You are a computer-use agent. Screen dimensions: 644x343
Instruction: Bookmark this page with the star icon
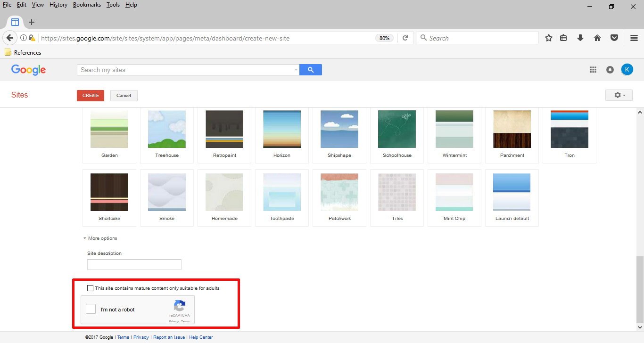(549, 38)
